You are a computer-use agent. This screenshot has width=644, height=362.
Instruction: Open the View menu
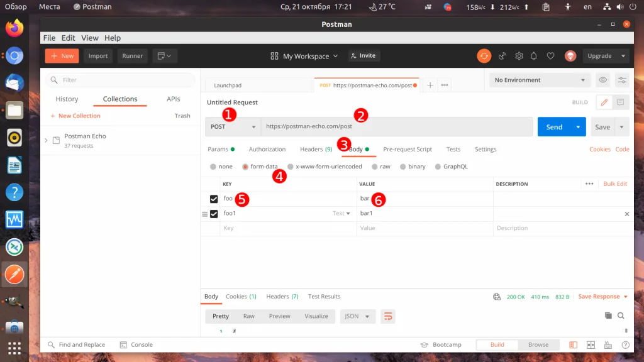coord(89,38)
